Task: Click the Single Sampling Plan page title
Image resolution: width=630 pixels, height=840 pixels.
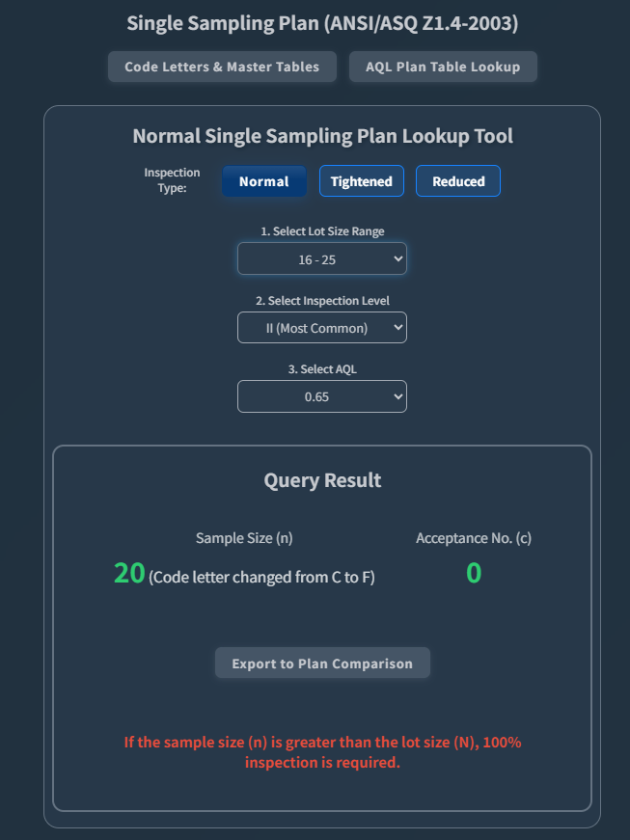Action: 322,23
